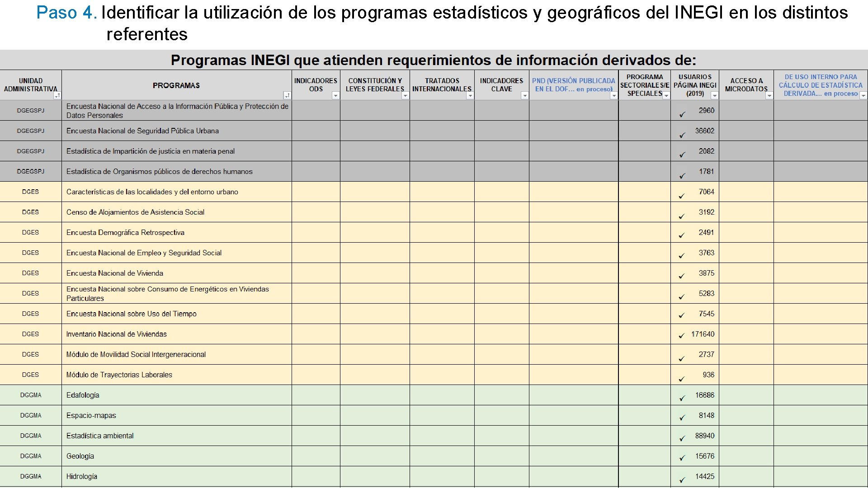Click the checkmark next to 15676
This screenshot has width=868, height=488.
(x=682, y=458)
